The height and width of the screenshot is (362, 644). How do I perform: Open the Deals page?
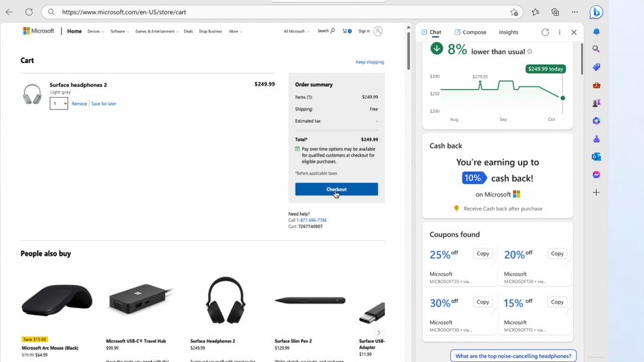click(188, 31)
